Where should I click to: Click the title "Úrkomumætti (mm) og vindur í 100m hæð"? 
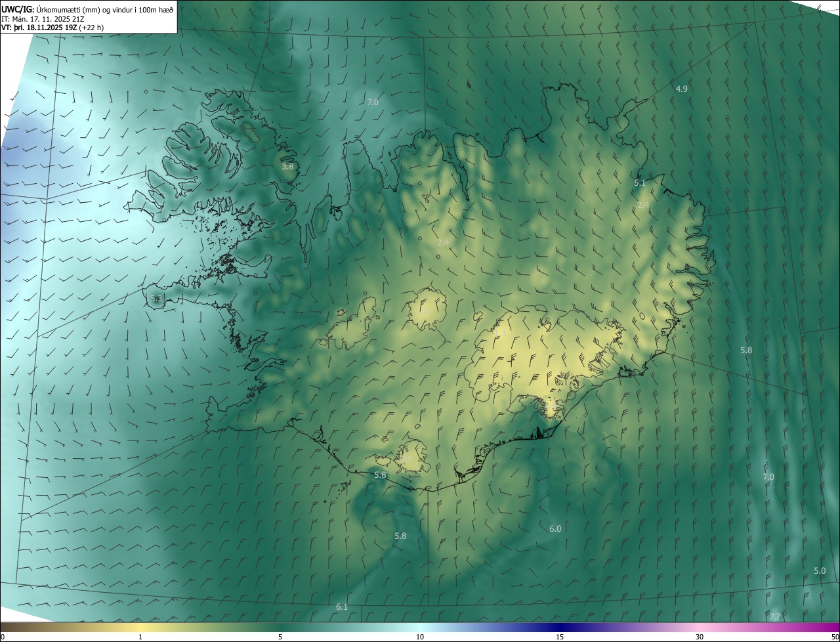pyautogui.click(x=104, y=9)
